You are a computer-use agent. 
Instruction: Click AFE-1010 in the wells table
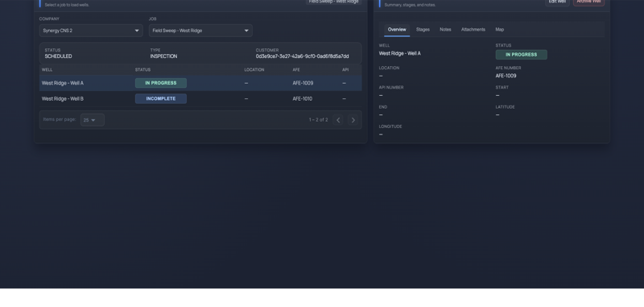(303, 98)
